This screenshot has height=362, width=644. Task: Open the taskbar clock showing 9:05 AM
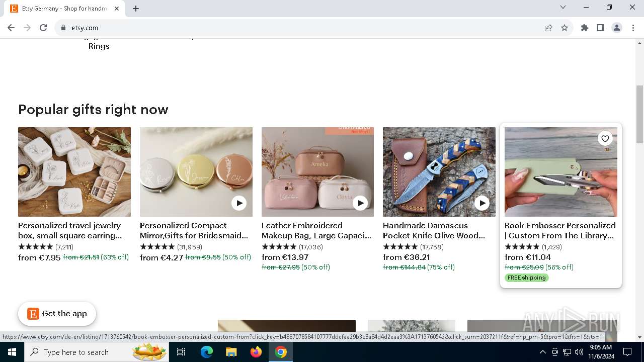(600, 352)
